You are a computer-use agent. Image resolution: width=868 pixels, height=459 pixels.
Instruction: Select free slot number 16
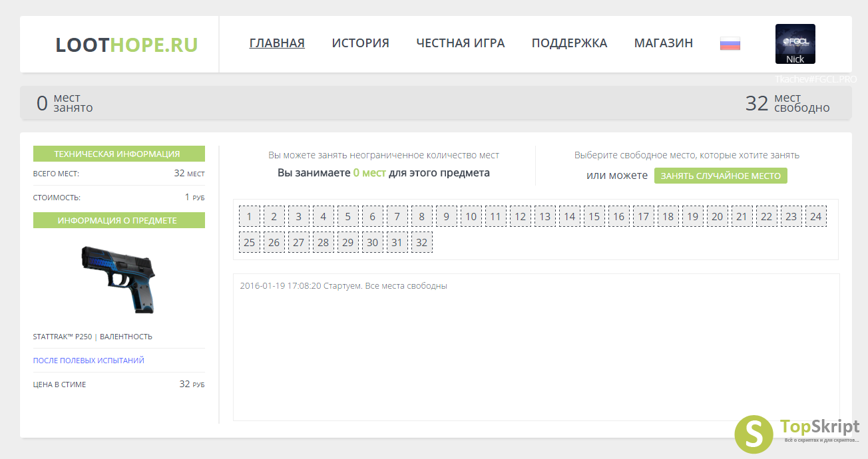pos(619,216)
